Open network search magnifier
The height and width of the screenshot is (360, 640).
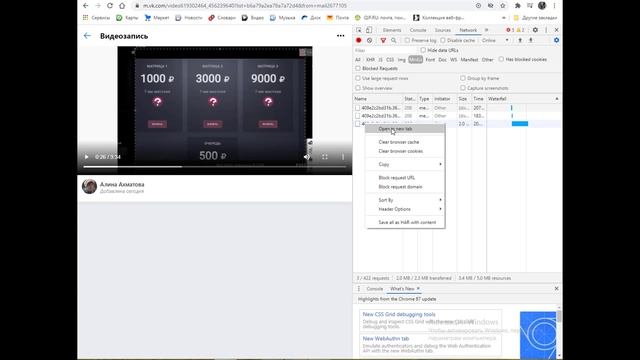click(x=393, y=40)
